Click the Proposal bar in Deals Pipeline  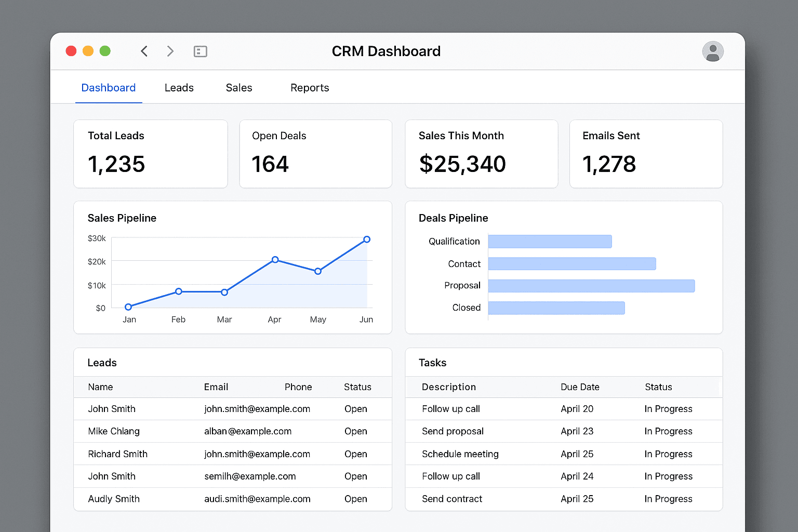click(x=591, y=286)
